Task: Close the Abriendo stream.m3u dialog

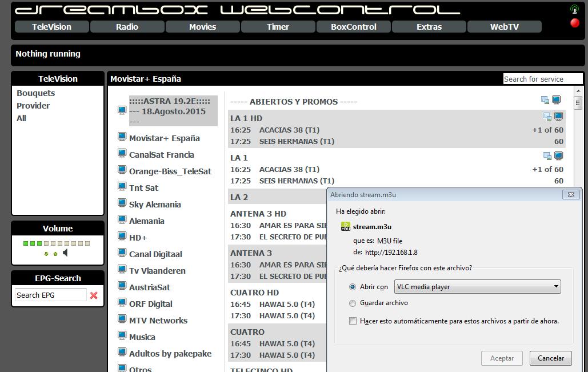Action: (571, 195)
